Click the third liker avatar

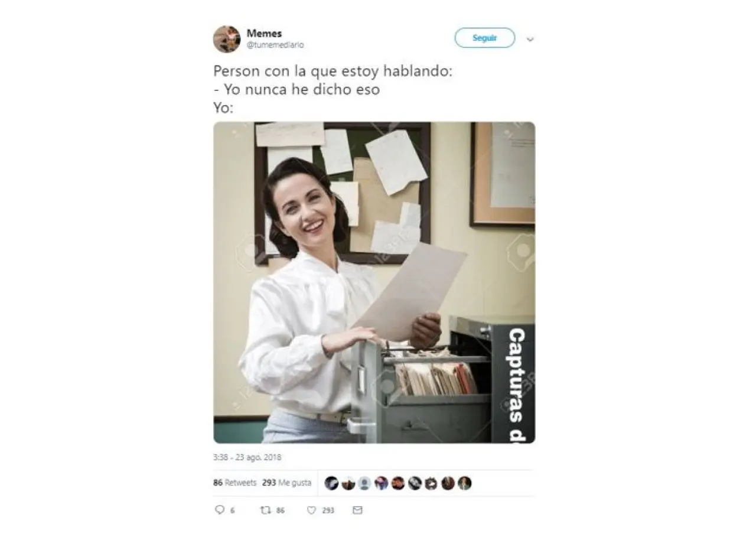coord(365,483)
